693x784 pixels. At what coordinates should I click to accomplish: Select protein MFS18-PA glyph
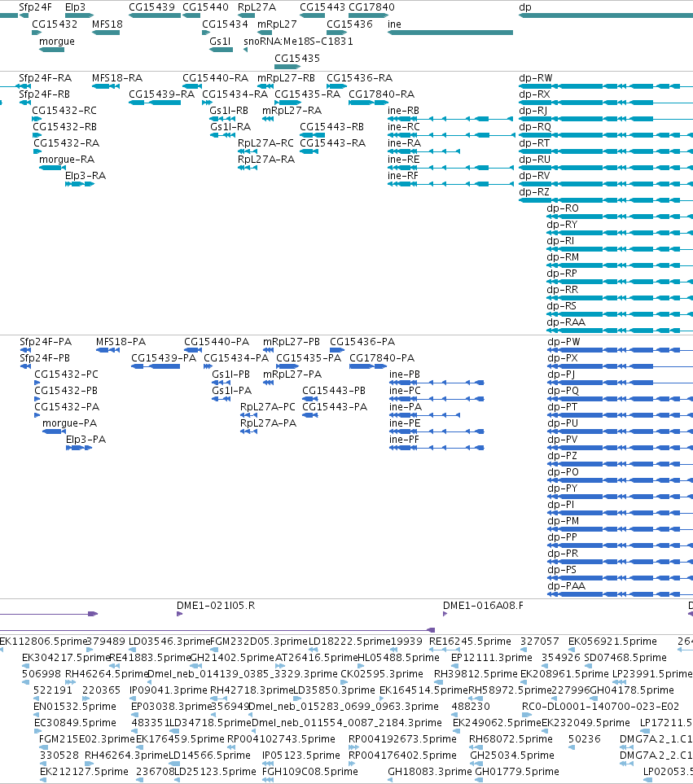pyautogui.click(x=107, y=350)
